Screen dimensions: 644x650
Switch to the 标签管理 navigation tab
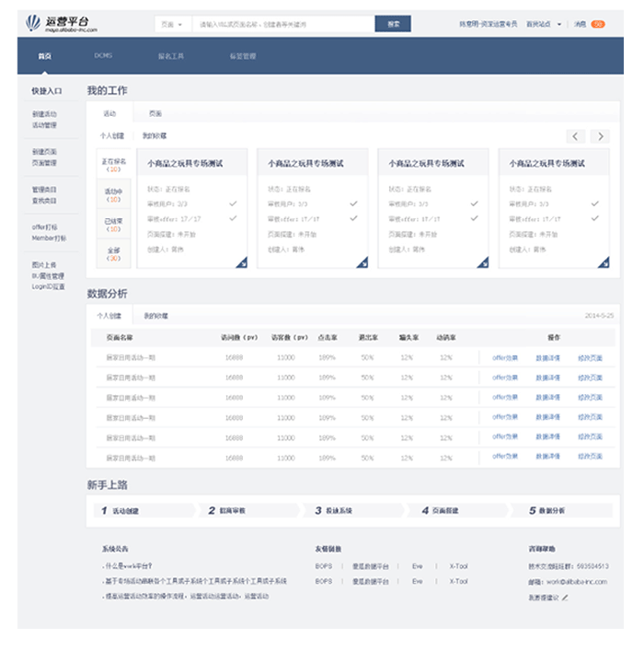(243, 56)
